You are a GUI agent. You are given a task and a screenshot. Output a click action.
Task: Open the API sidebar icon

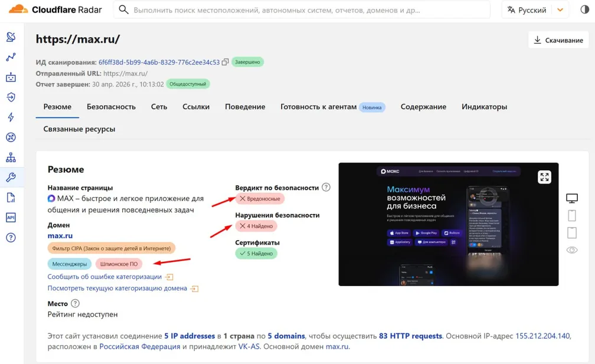pos(11,218)
